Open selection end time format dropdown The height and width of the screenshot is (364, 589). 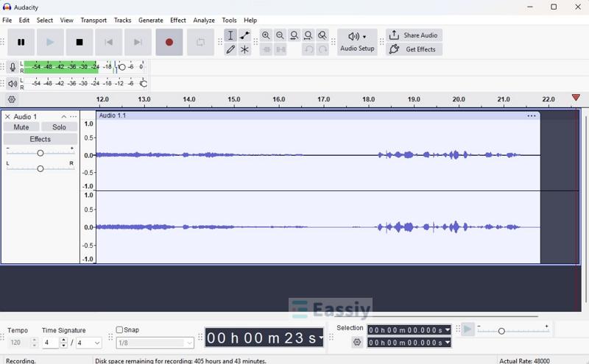(448, 343)
